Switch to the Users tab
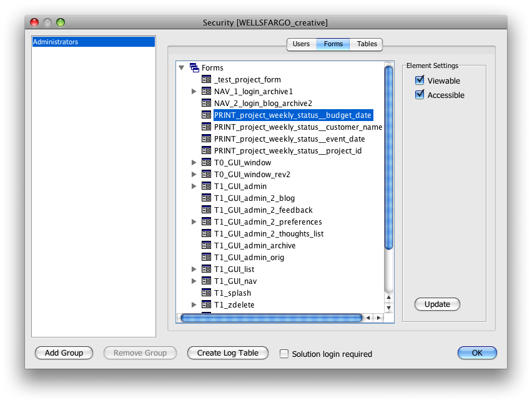 point(302,44)
